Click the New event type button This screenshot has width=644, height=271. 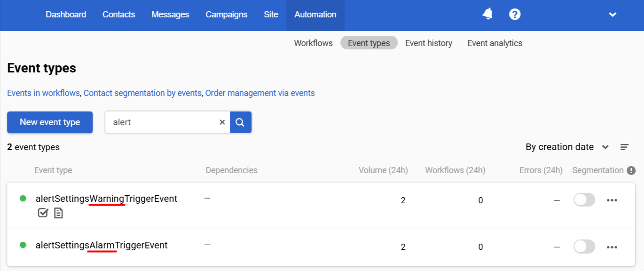[x=50, y=122]
